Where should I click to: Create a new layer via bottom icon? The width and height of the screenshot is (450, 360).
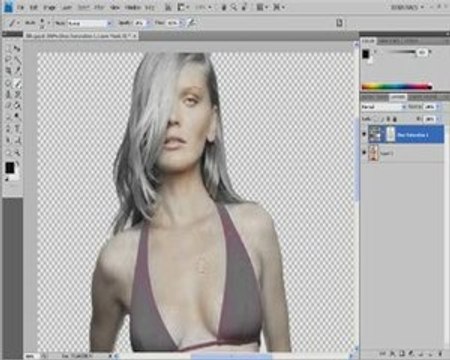431,354
